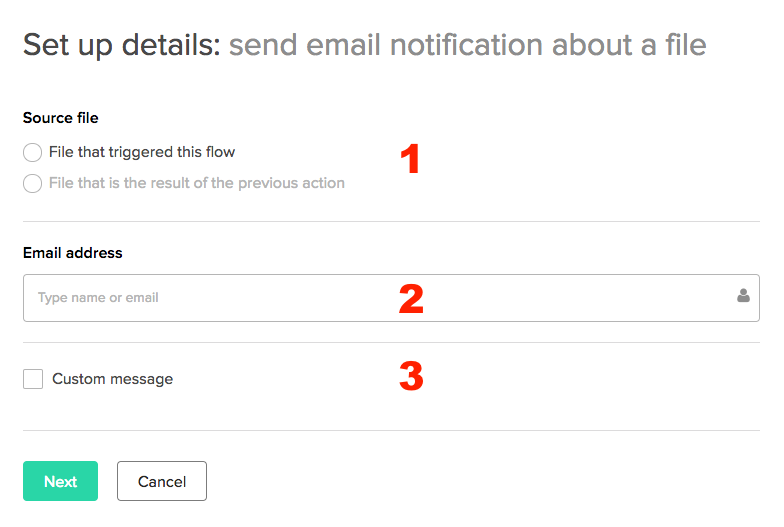This screenshot has width=784, height=527.
Task: Click the divider line below the Source file options
Action: tap(391, 222)
